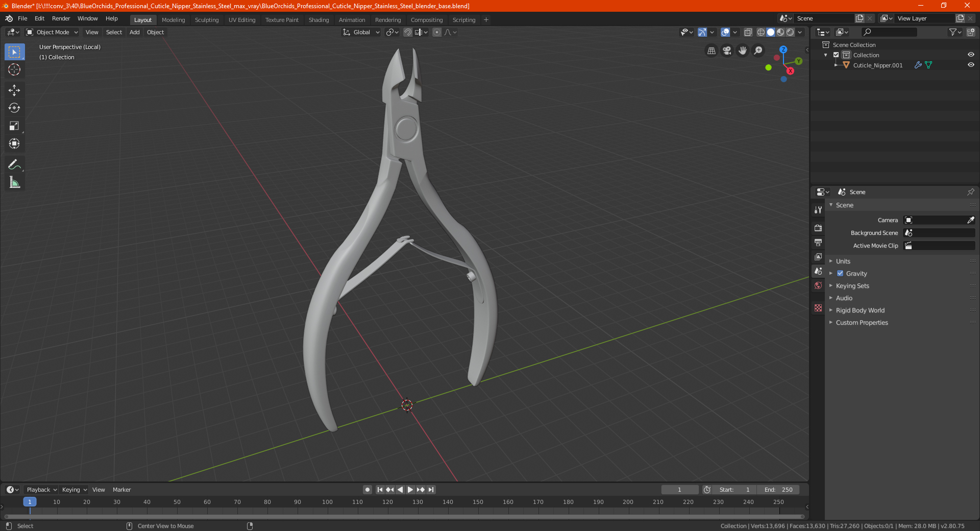This screenshot has height=531, width=980.
Task: Switch to the UV Editing workspace tab
Action: coord(241,20)
